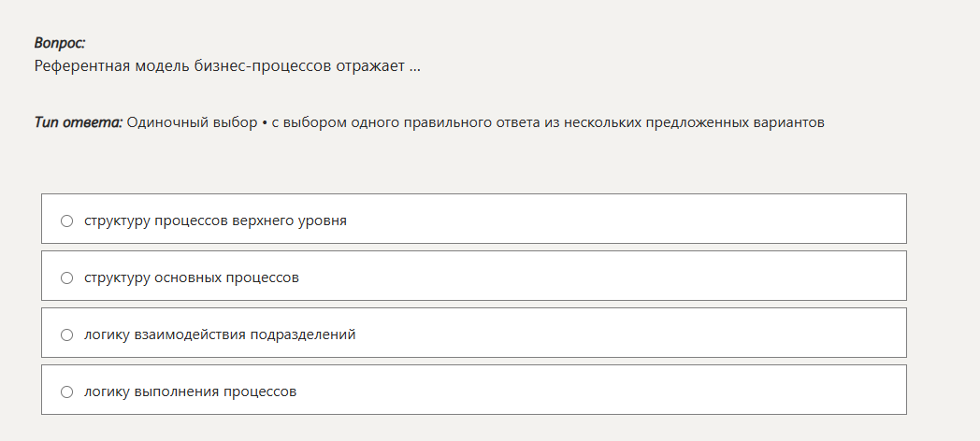Click the 'Тип ответа:' label
The image size is (980, 441).
79,122
